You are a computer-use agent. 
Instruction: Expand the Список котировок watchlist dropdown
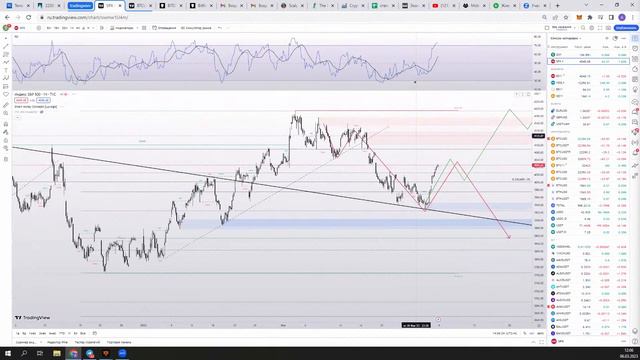[566, 38]
